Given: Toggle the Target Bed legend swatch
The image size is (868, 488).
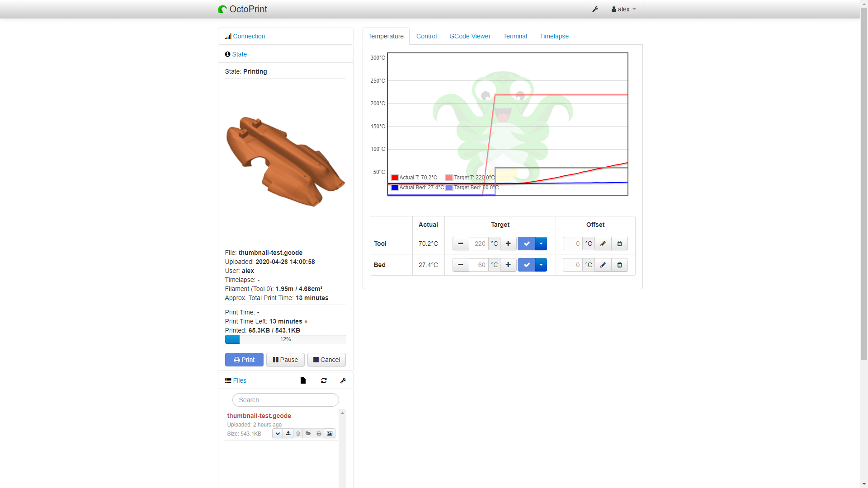Looking at the screenshot, I should (x=449, y=188).
